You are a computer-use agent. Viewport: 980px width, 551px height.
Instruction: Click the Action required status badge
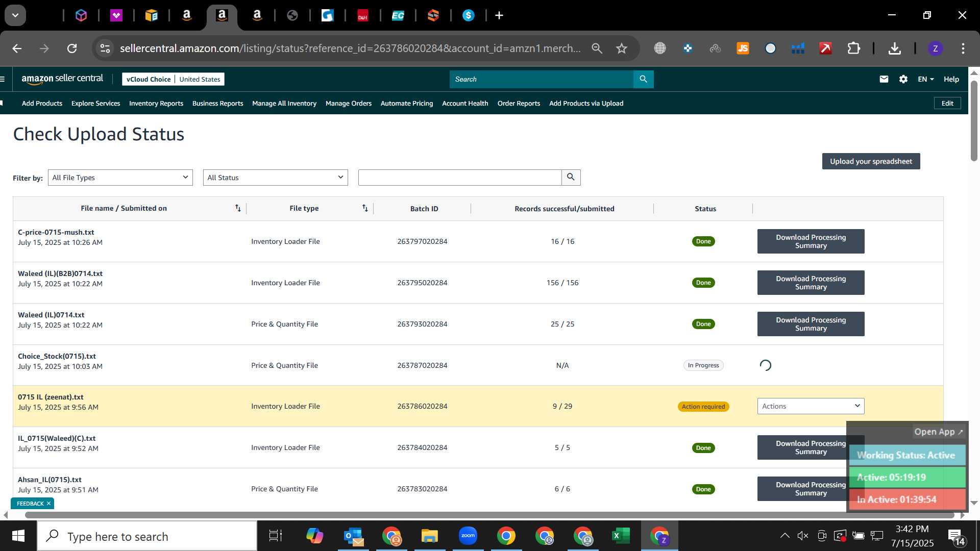click(703, 407)
